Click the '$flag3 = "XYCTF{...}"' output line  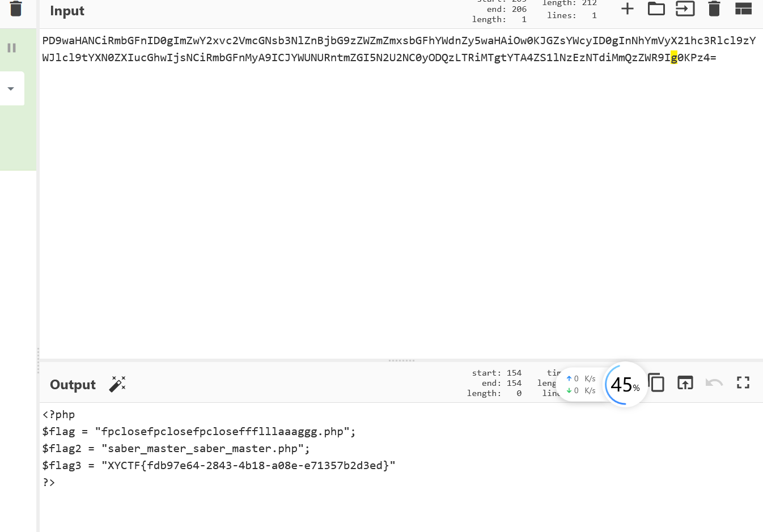[219, 466]
